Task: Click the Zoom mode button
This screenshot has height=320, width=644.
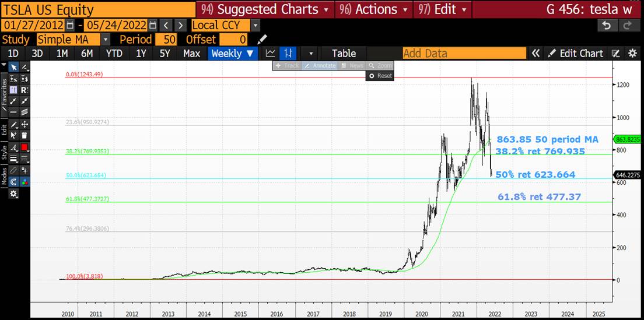Action: (x=380, y=66)
